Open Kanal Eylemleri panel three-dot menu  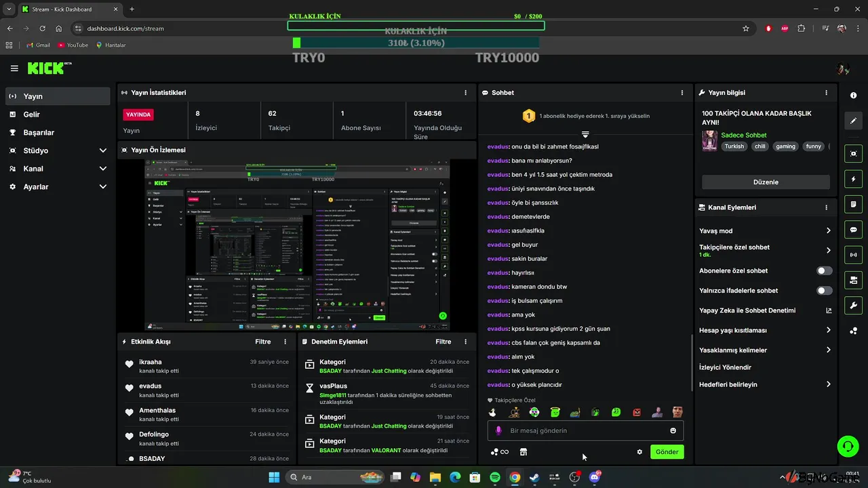[x=826, y=207]
